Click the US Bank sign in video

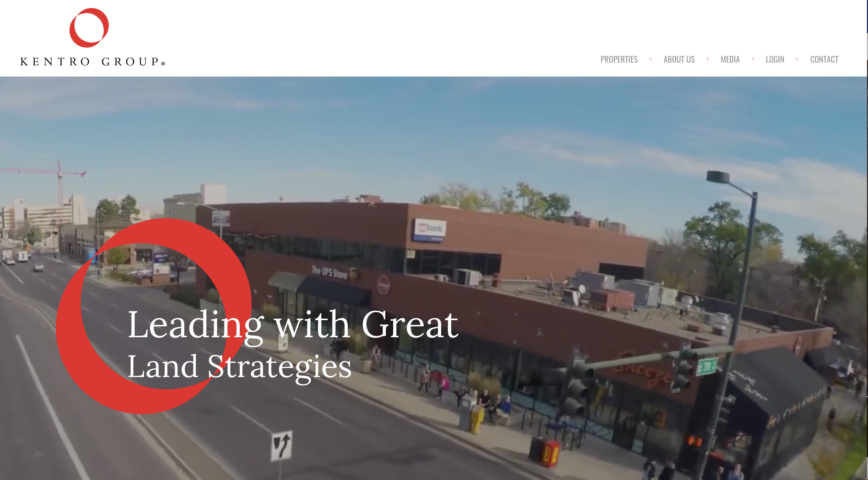point(430,230)
